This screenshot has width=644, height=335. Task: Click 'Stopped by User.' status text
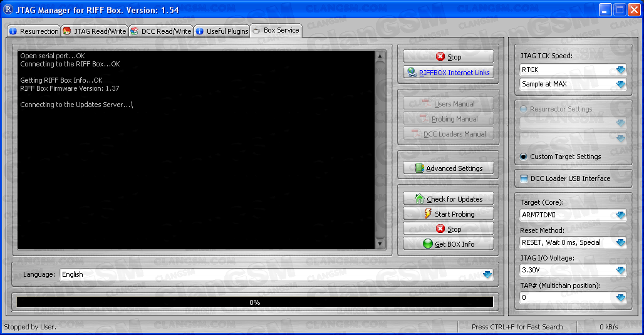click(30, 327)
